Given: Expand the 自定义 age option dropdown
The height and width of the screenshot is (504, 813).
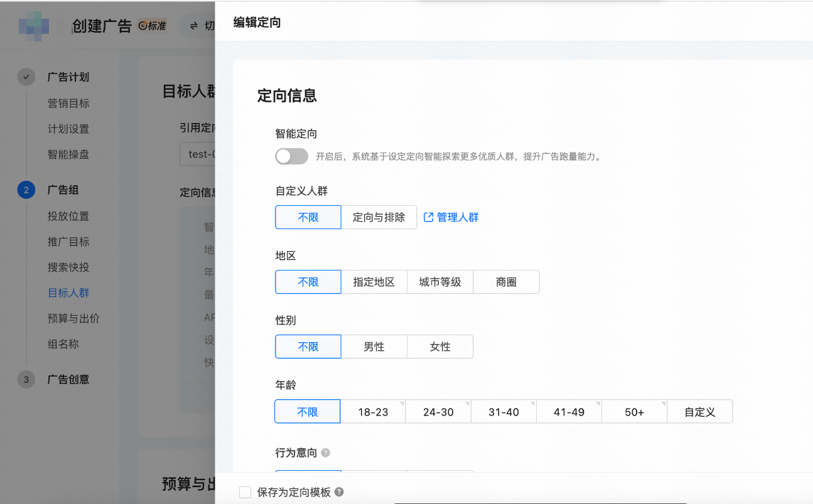Looking at the screenshot, I should [699, 411].
